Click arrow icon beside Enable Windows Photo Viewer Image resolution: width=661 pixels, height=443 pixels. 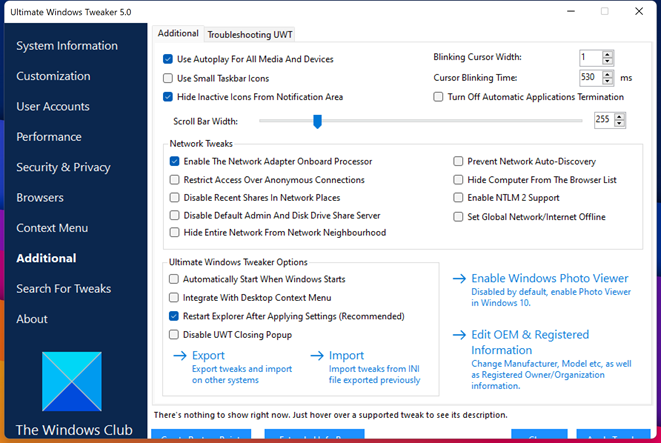point(459,279)
